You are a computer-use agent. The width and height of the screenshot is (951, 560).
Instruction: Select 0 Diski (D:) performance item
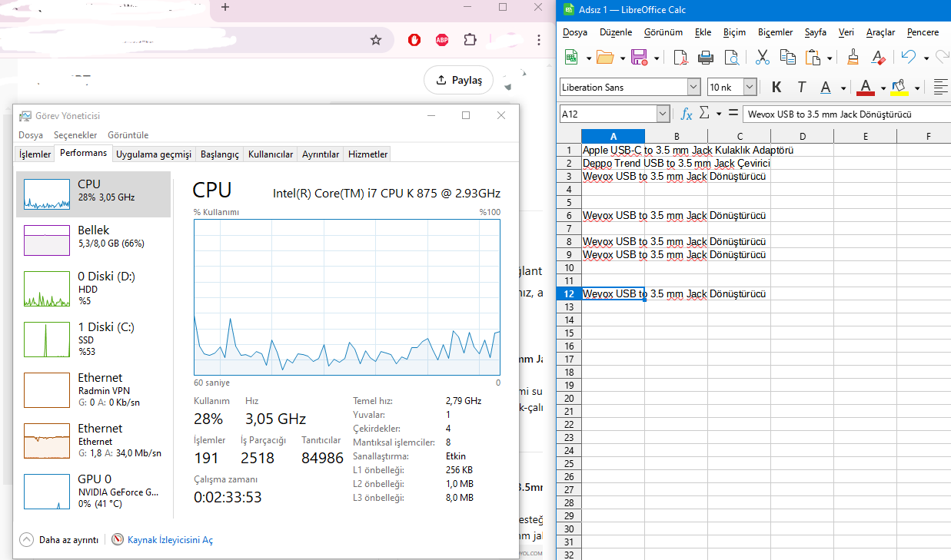coord(93,289)
